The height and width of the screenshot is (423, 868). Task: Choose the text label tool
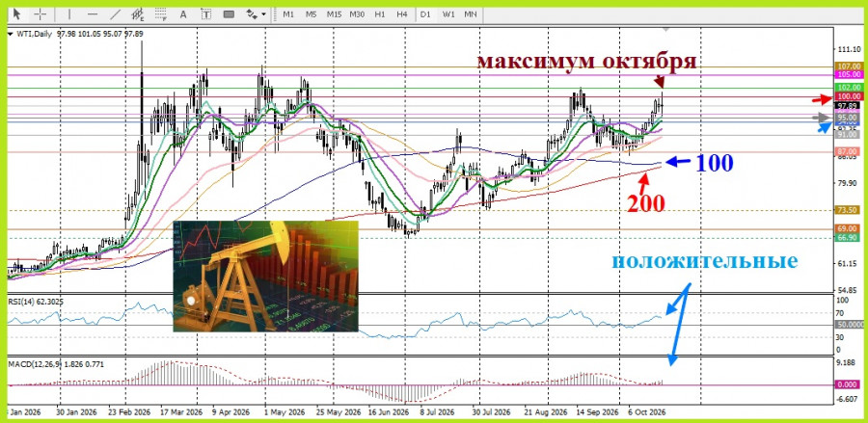[206, 14]
